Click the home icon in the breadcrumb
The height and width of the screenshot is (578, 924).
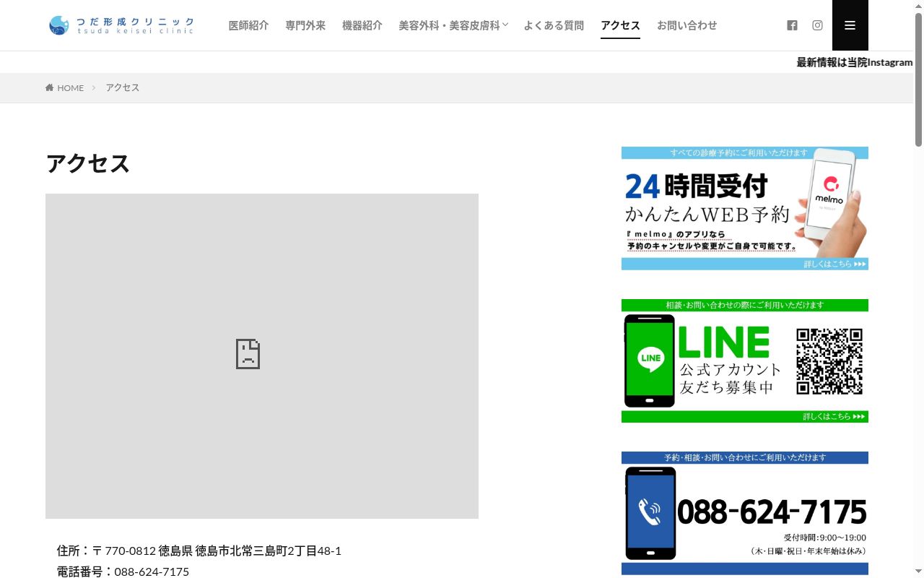(x=50, y=87)
